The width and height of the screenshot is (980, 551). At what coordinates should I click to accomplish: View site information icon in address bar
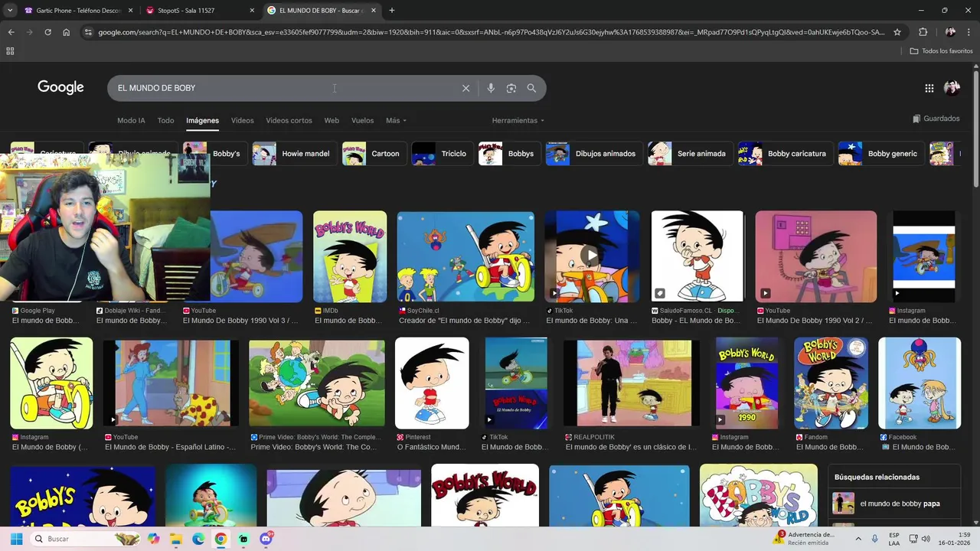tap(88, 32)
